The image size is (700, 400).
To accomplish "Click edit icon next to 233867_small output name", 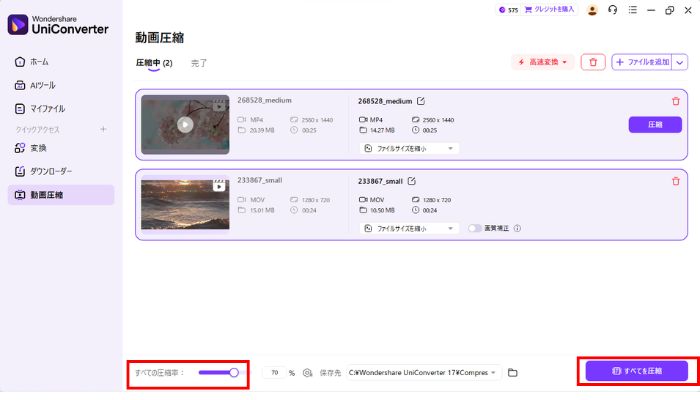I will (x=412, y=181).
